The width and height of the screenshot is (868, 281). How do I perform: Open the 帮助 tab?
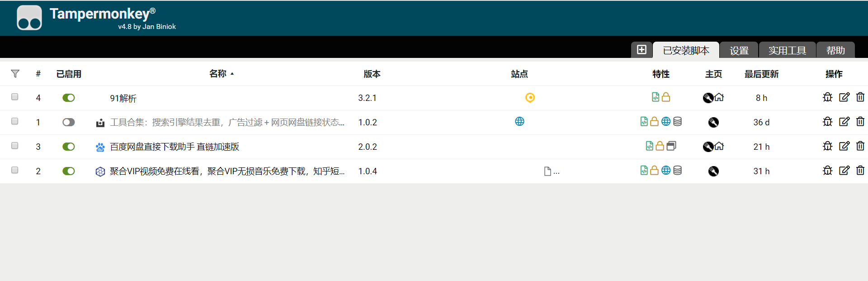(835, 50)
